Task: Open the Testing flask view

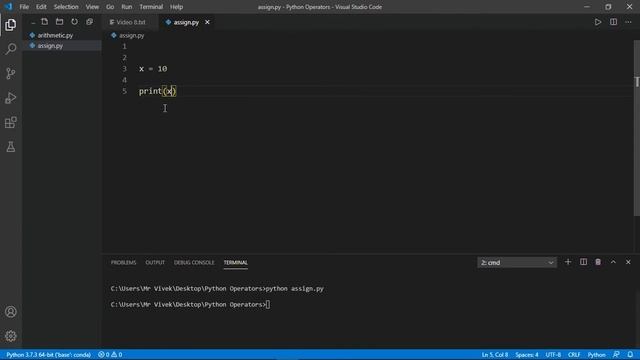Action: point(11,147)
